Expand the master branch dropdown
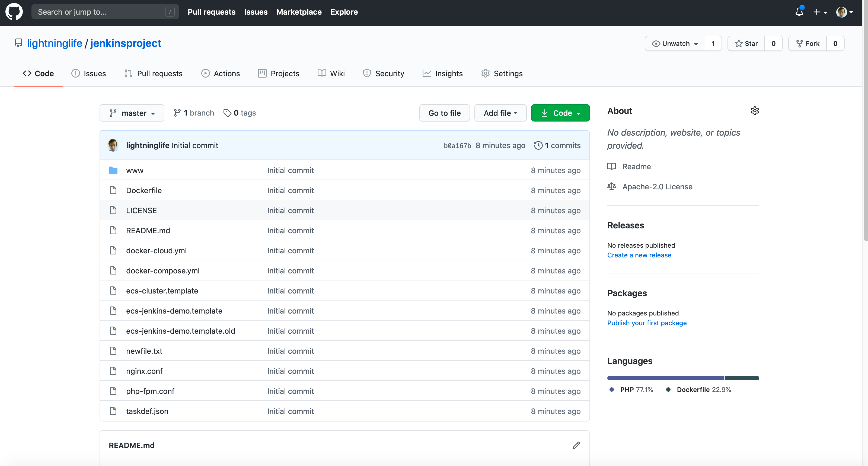868x466 pixels. tap(132, 113)
